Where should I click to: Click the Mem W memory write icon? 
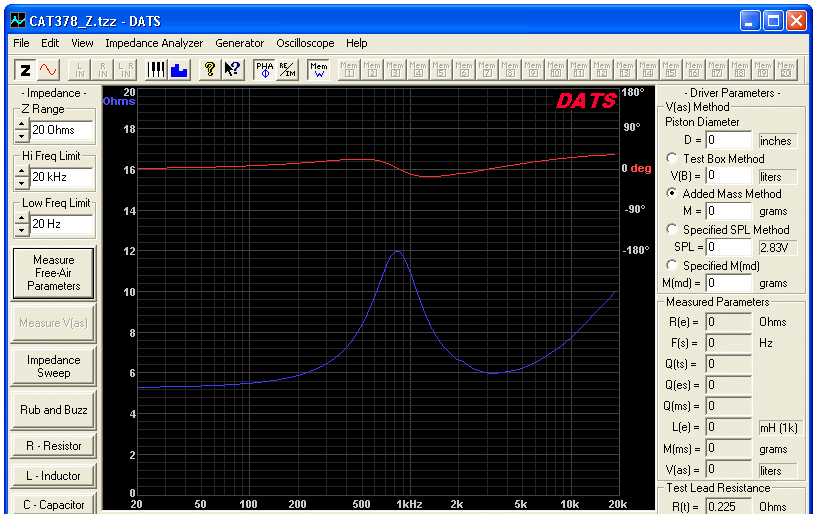319,69
